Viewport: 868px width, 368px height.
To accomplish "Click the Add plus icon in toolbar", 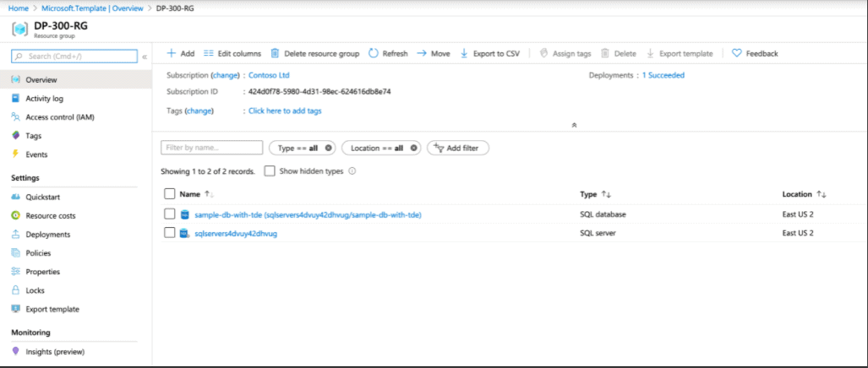I will tap(170, 53).
